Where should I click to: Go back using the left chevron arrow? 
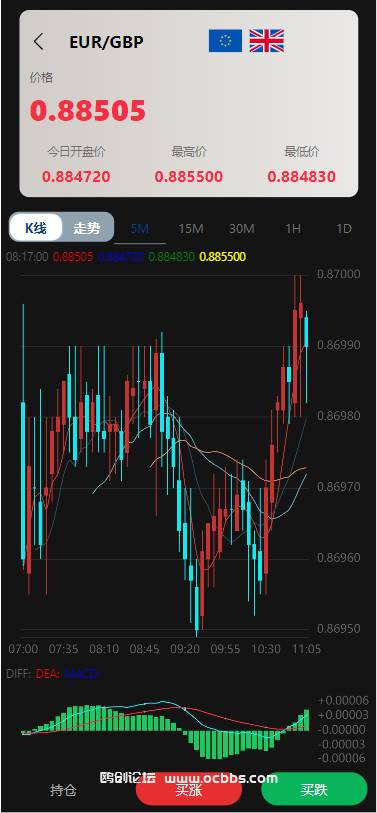point(38,41)
